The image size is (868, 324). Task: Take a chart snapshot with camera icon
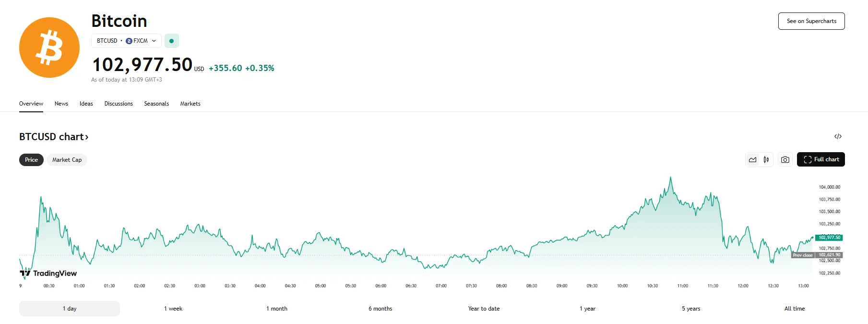click(785, 160)
